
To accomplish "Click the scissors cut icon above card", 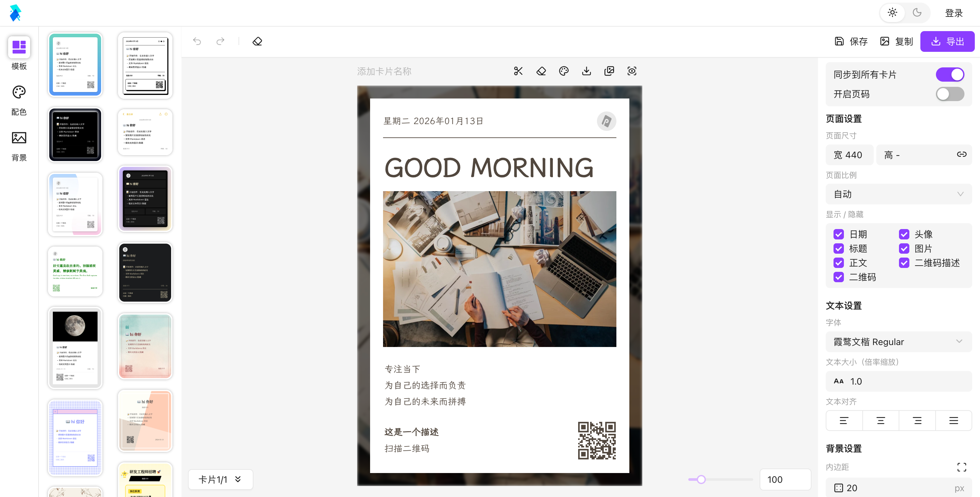I will (x=518, y=71).
